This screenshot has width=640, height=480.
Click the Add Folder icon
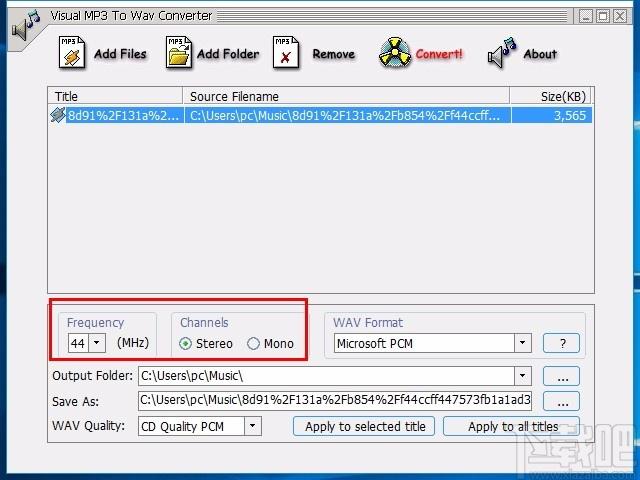click(179, 52)
